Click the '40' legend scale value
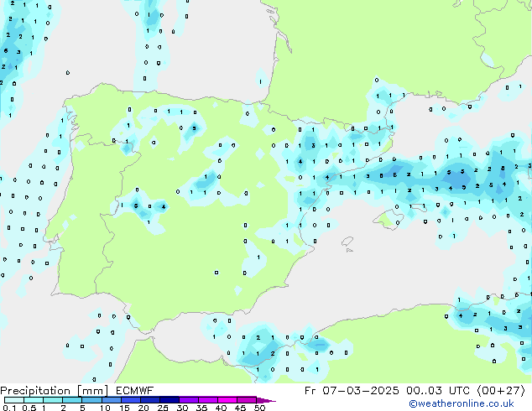The image size is (532, 411). 221,408
